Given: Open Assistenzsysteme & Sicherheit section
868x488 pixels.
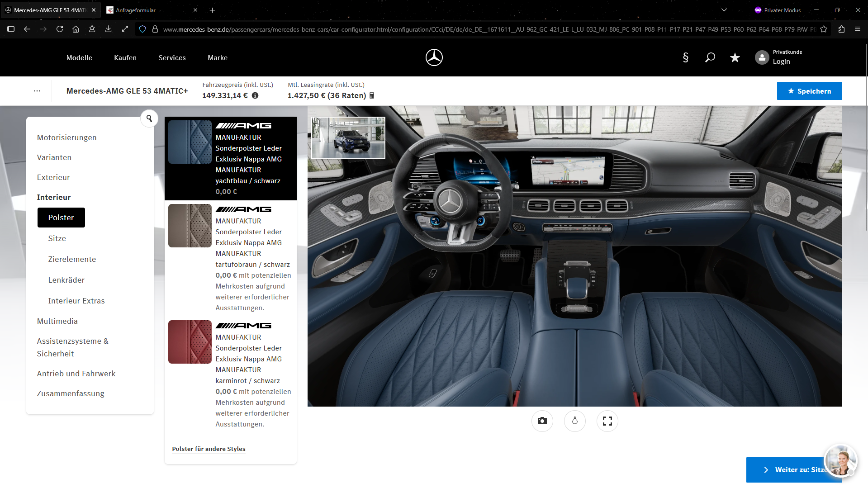Looking at the screenshot, I should [x=72, y=347].
